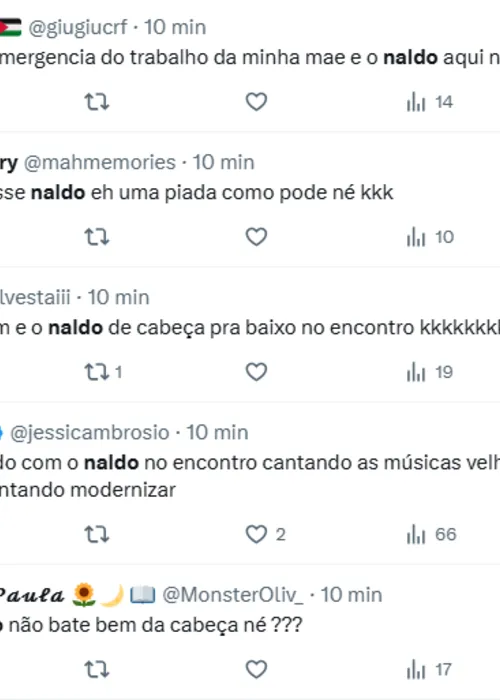
Task: Retweet the @jessicambrosio tweet
Action: click(97, 534)
